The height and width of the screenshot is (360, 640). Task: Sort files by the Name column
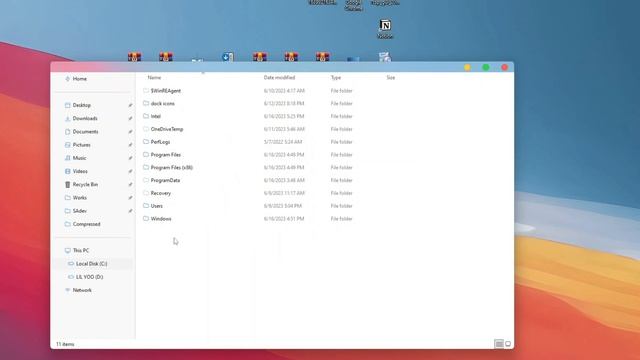pos(154,78)
